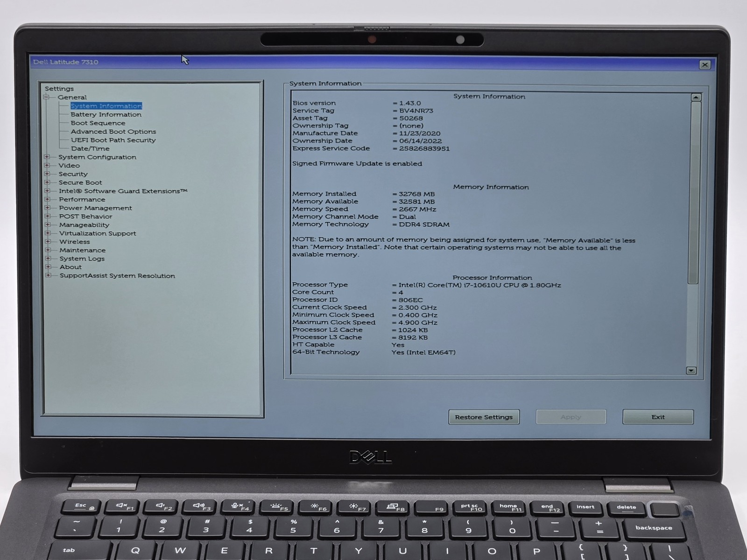
Task: Open Boot Sequence settings
Action: coord(98,123)
